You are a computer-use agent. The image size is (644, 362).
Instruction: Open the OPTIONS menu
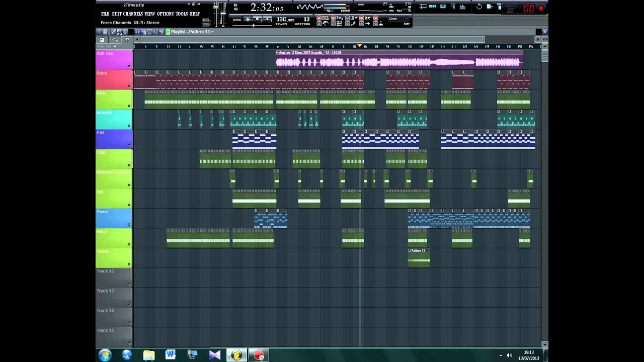pos(166,14)
